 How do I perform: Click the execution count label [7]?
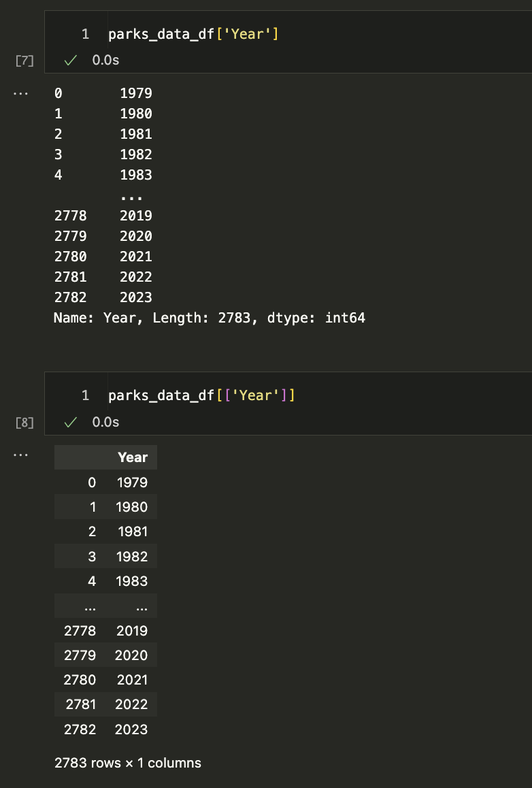(x=24, y=61)
